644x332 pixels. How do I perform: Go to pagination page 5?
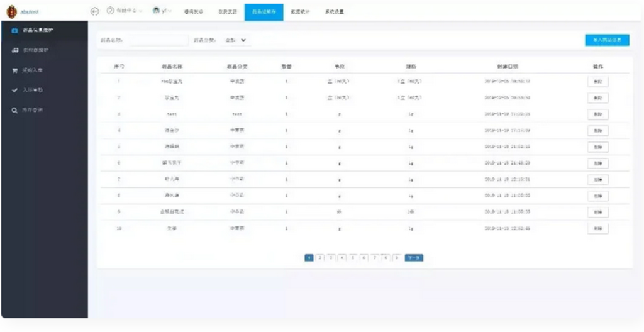click(x=353, y=258)
